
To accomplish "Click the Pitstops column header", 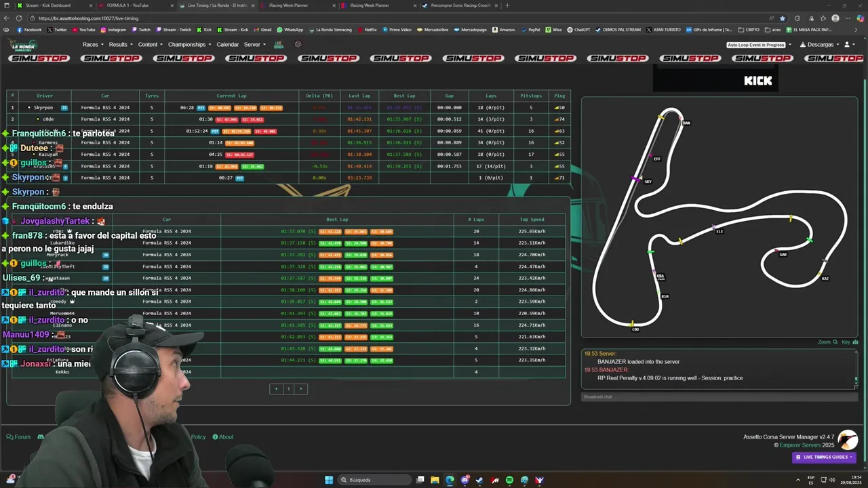I will tap(531, 96).
